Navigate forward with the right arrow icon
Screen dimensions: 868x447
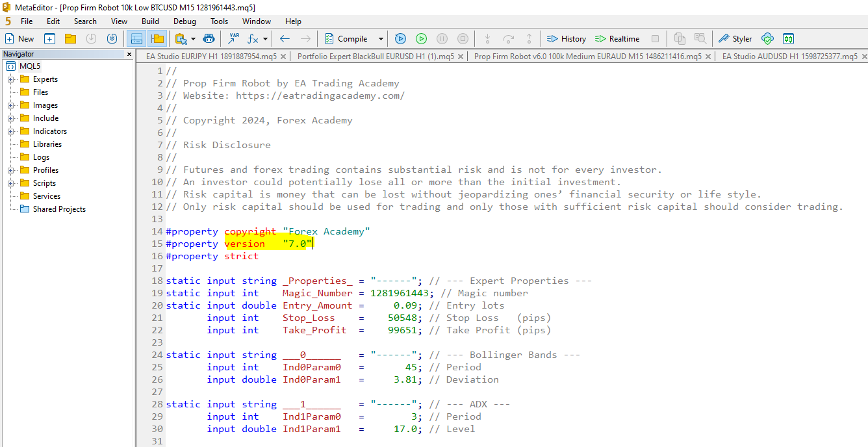305,39
